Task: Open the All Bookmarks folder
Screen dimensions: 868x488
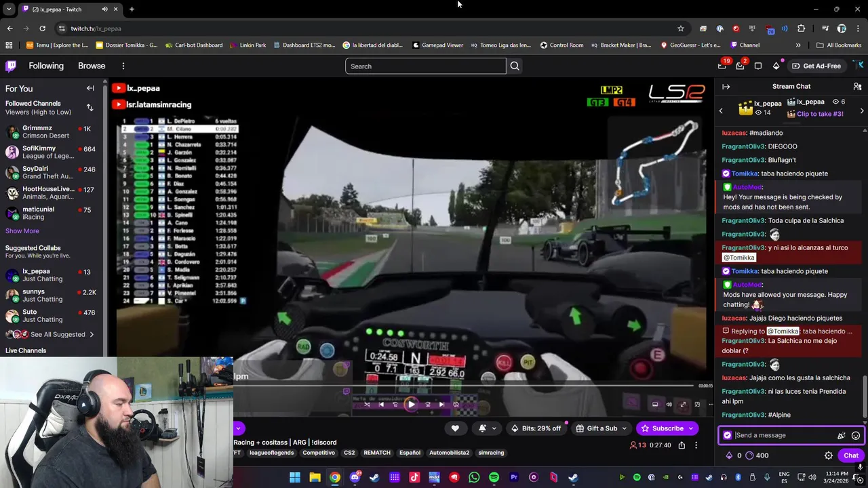Action: [x=839, y=45]
